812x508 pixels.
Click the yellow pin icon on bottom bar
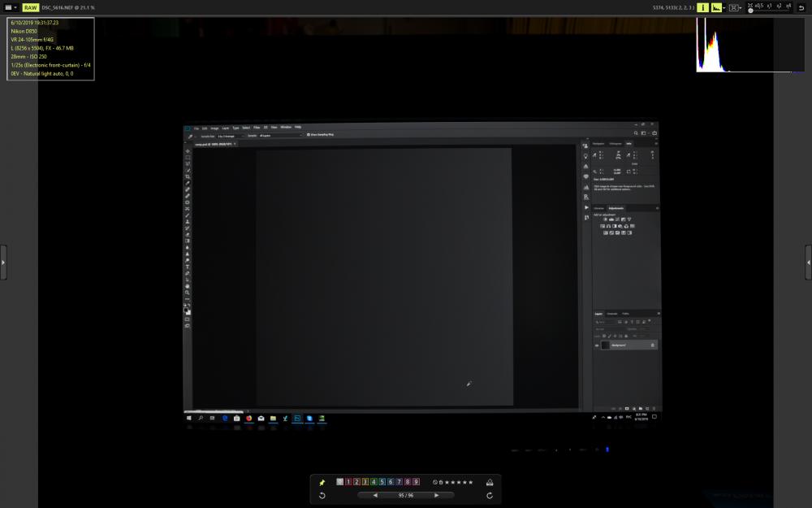coord(322,482)
